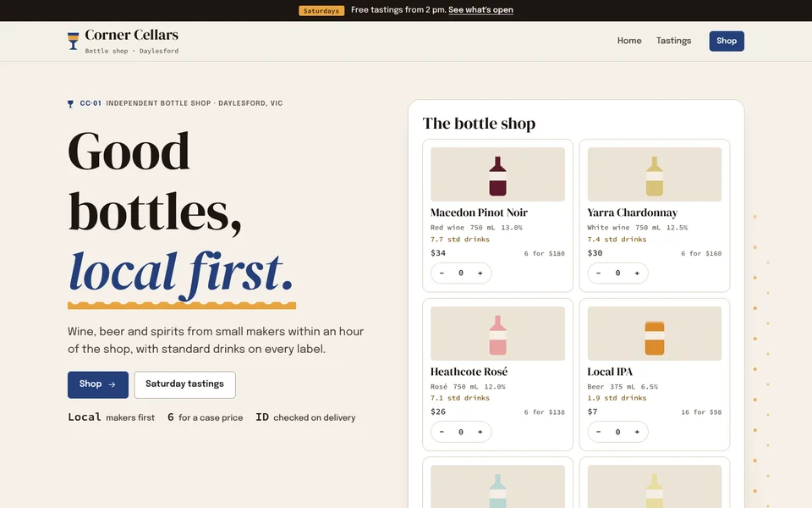
Task: Decrease Macedon Pinot Noir quantity
Action: pyautogui.click(x=442, y=273)
